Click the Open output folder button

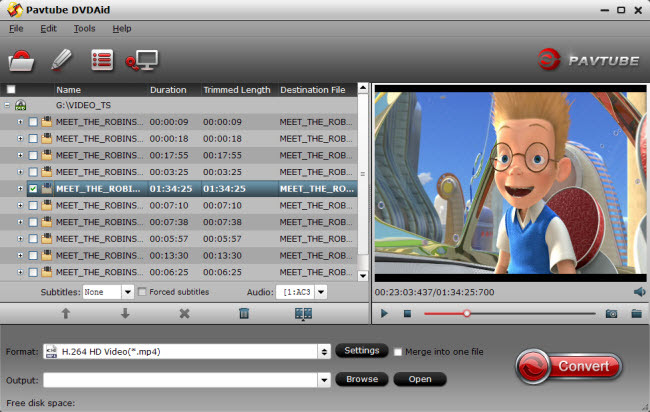[x=420, y=379]
